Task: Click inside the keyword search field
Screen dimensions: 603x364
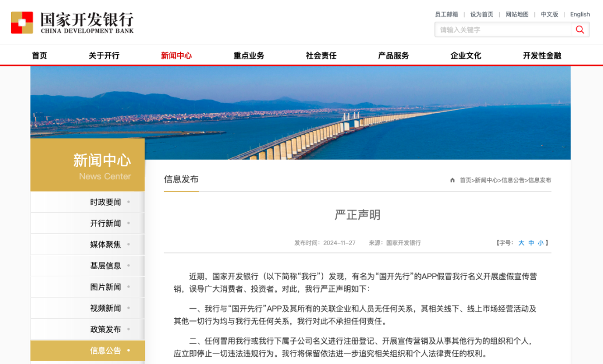Action: 502,30
